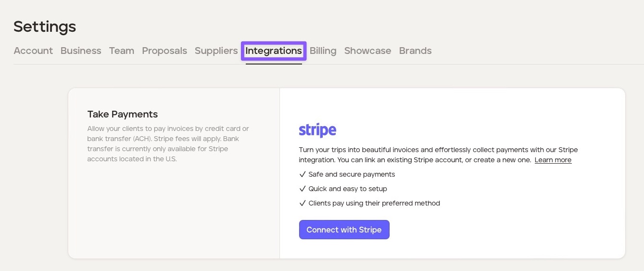This screenshot has width=644, height=271.
Task: Switch to the Business tab
Action: coord(81,51)
